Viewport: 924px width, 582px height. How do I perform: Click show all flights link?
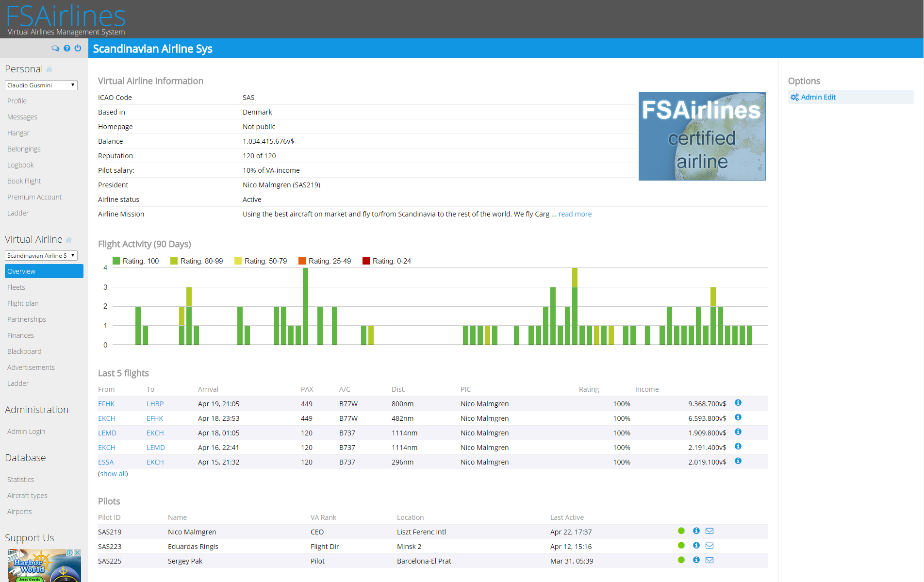114,474
